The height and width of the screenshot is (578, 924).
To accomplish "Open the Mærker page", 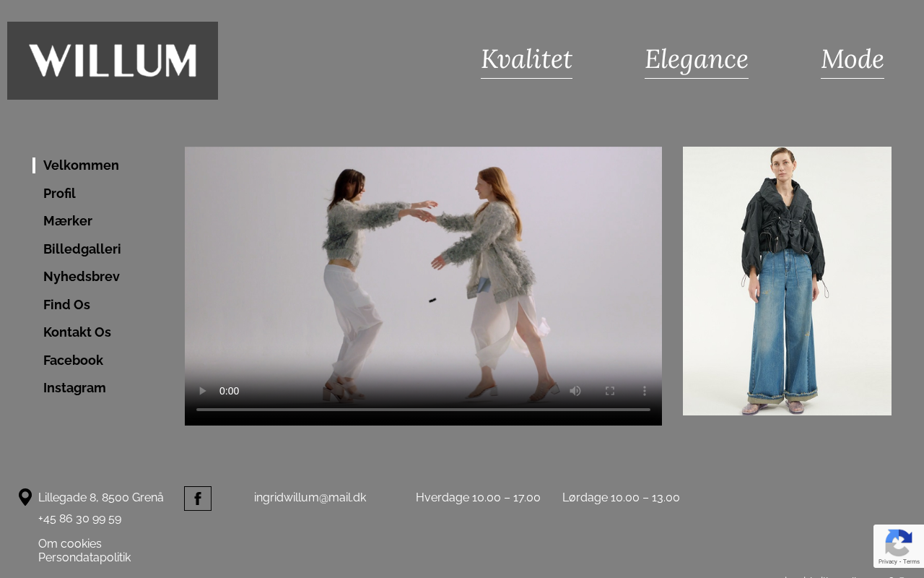I will [x=68, y=221].
